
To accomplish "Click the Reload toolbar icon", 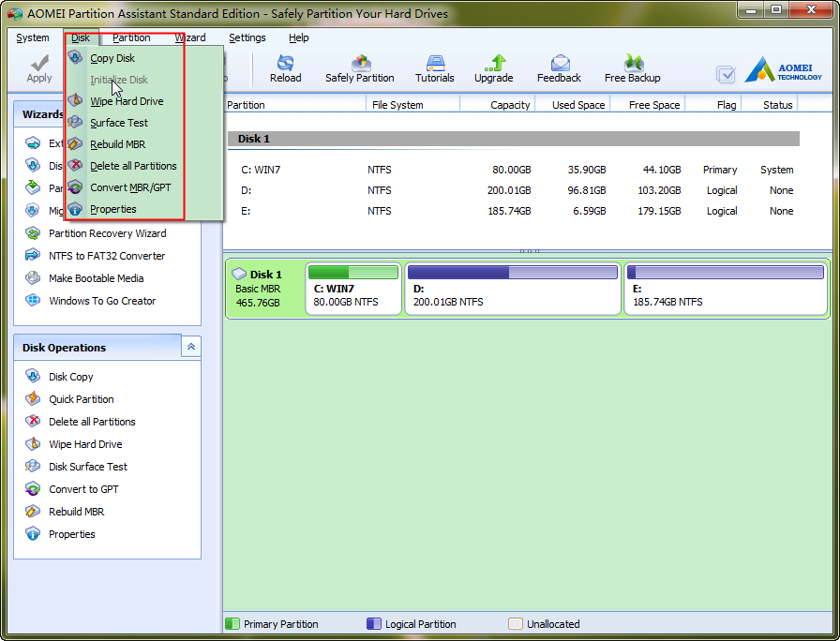I will point(286,62).
